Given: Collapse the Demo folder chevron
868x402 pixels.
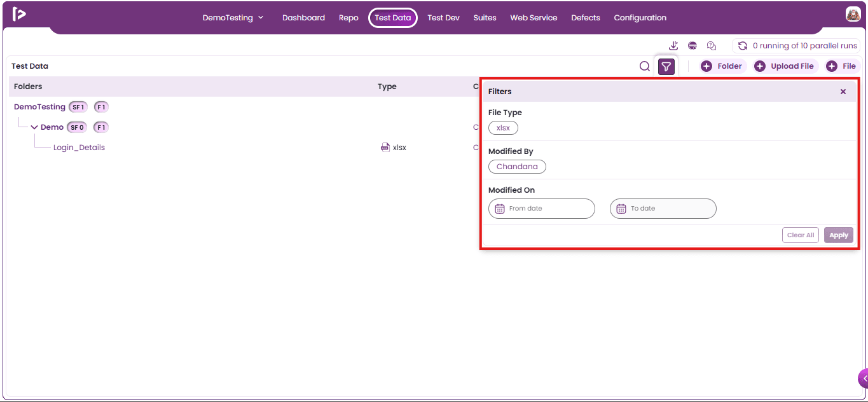Looking at the screenshot, I should pos(34,127).
